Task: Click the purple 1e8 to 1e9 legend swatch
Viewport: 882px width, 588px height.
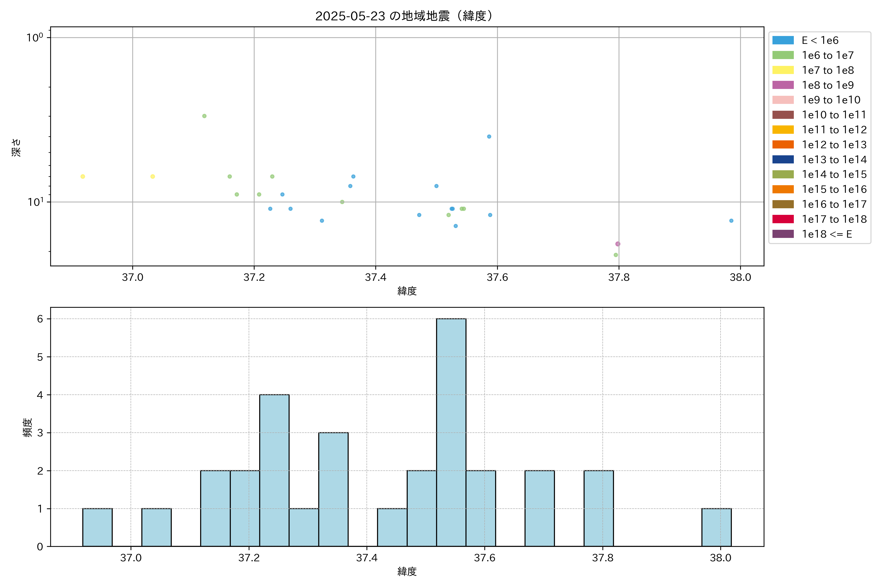Action: tap(783, 85)
